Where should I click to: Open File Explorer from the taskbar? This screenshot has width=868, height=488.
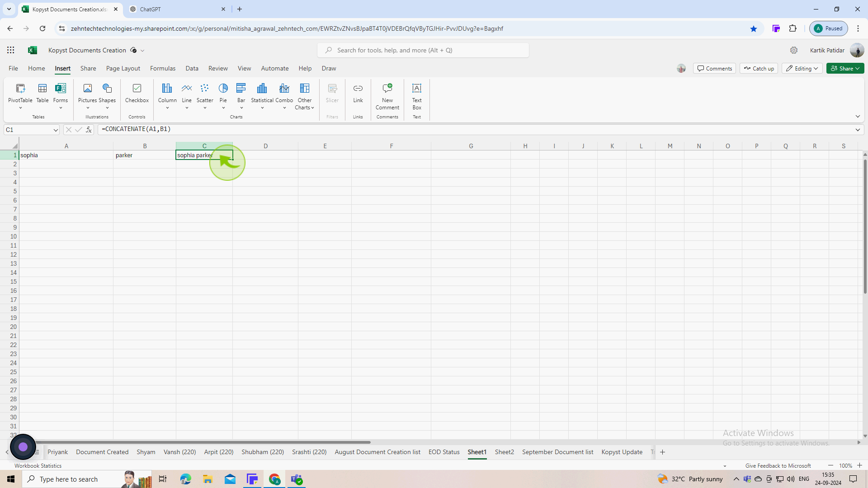coord(208,479)
